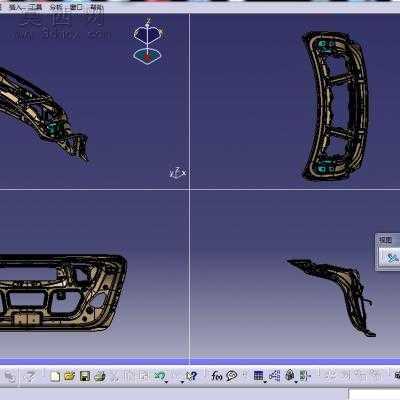
Task: Select the angled model in top-left viewport
Action: pyautogui.click(x=43, y=113)
